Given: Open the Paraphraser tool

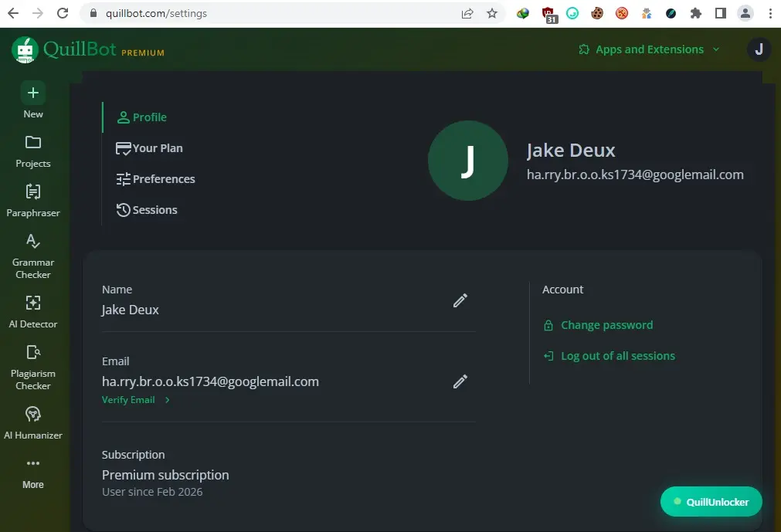Looking at the screenshot, I should tap(33, 201).
